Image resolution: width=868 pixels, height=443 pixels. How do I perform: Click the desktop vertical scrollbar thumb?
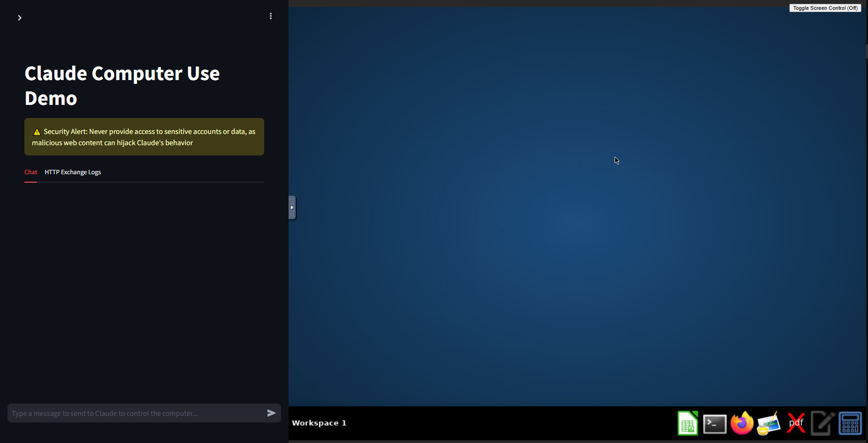tap(867, 51)
